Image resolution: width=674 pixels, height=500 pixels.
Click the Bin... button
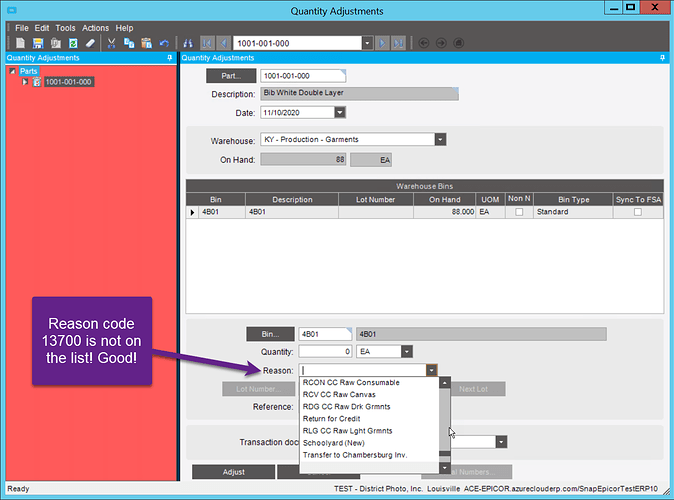(270, 334)
